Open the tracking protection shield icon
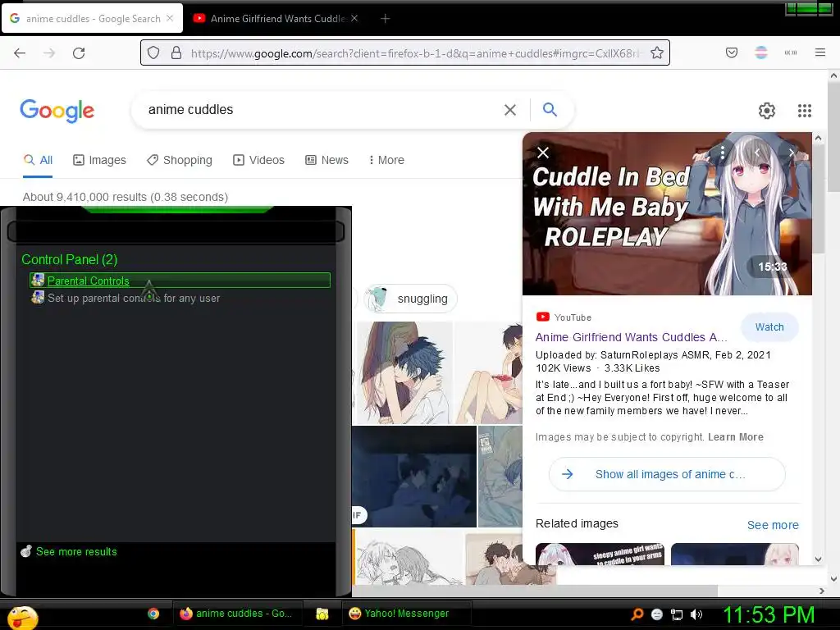840x630 pixels. pyautogui.click(x=153, y=53)
